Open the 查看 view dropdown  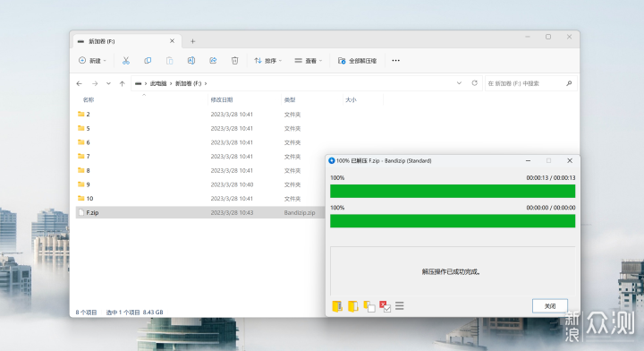click(308, 60)
